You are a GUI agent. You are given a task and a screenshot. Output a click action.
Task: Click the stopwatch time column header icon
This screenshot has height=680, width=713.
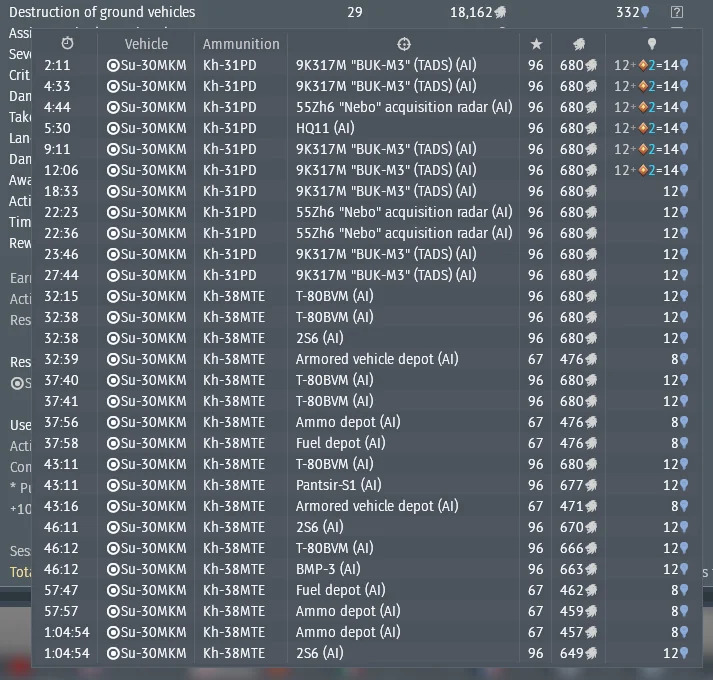tap(67, 44)
